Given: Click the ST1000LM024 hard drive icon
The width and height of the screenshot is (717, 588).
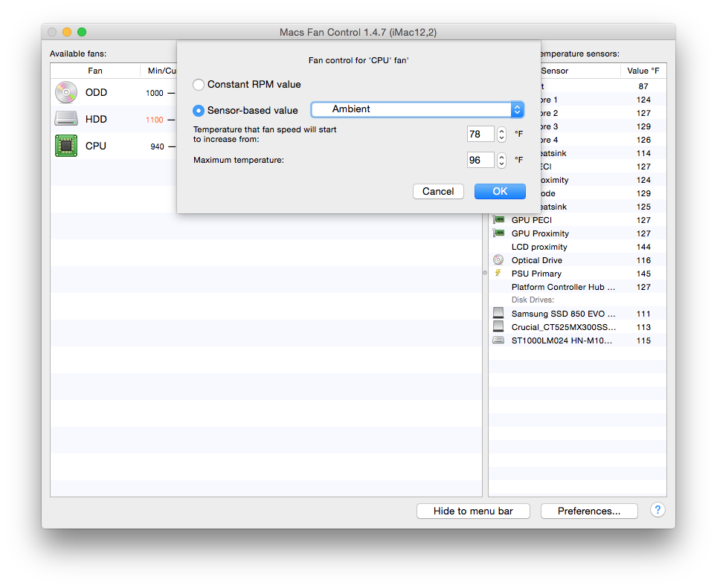Looking at the screenshot, I should tap(498, 340).
